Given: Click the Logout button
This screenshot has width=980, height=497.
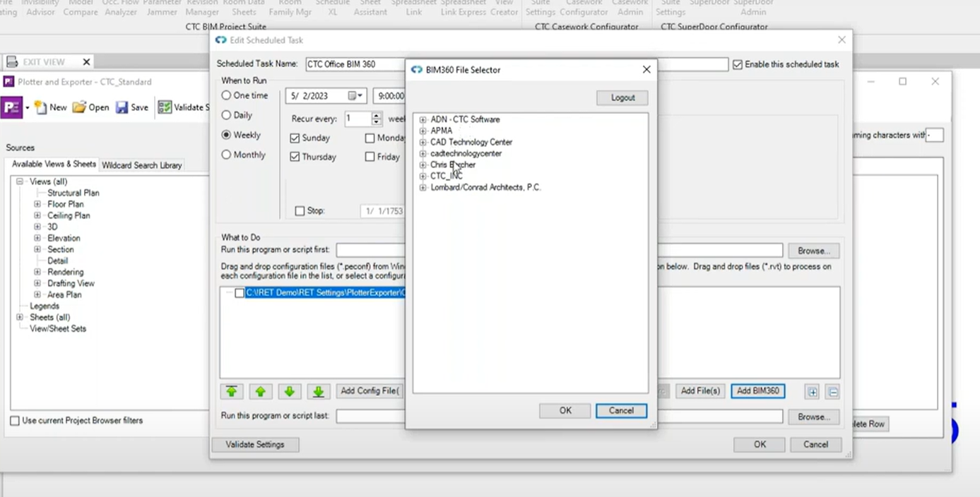Looking at the screenshot, I should pos(622,97).
